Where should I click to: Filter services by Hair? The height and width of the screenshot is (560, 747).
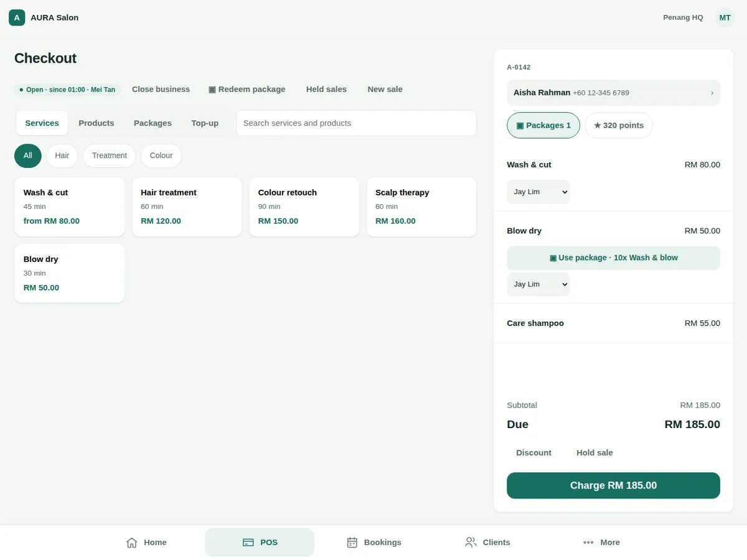click(x=62, y=156)
